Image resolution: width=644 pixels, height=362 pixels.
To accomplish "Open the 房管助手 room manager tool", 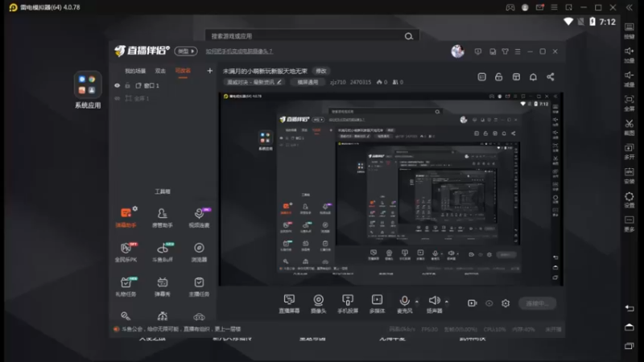I will [x=163, y=217].
